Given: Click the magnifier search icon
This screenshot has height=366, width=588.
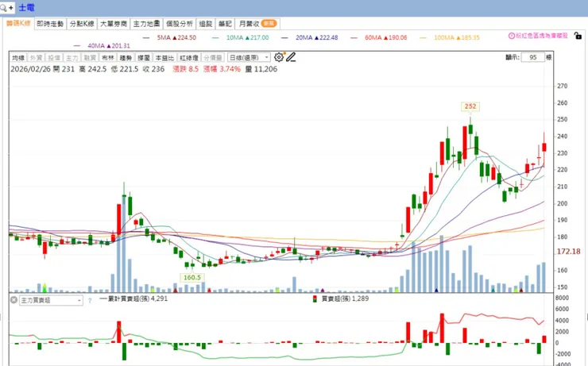Looking at the screenshot, I should [x=4, y=7].
